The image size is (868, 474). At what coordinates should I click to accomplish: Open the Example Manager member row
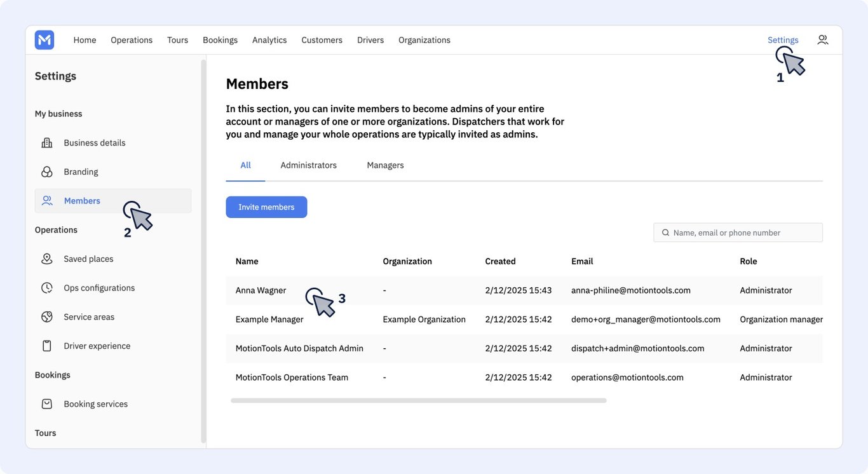click(x=524, y=320)
